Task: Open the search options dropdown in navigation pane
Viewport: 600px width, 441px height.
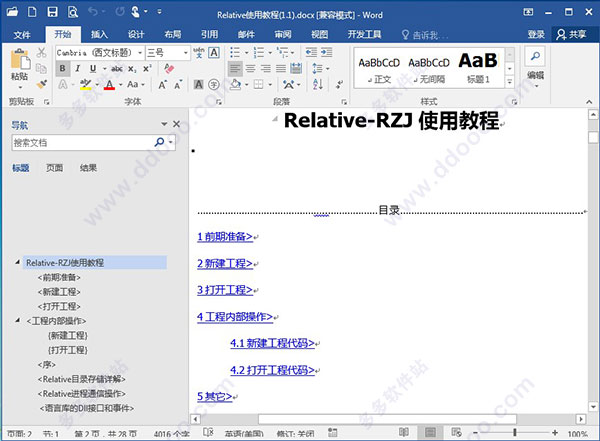Action: pos(171,143)
